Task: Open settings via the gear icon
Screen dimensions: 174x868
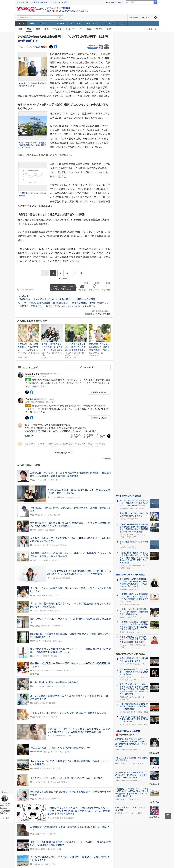Action: click(x=155, y=18)
